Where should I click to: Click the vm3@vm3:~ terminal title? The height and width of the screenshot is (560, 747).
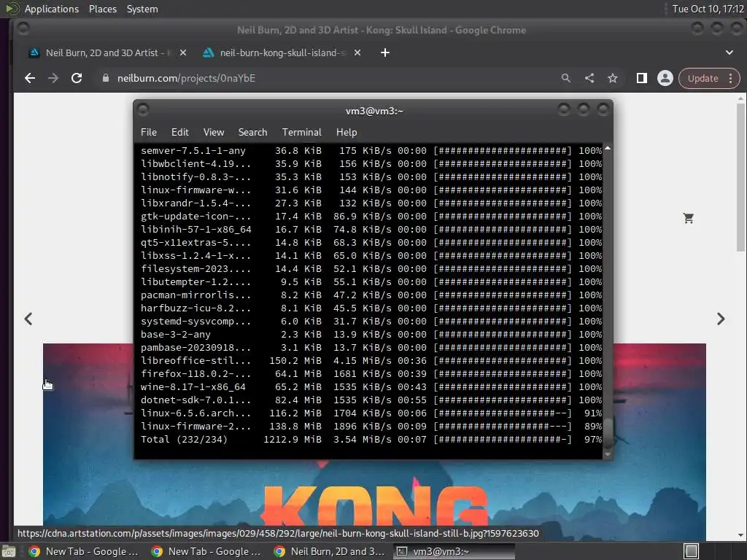374,111
